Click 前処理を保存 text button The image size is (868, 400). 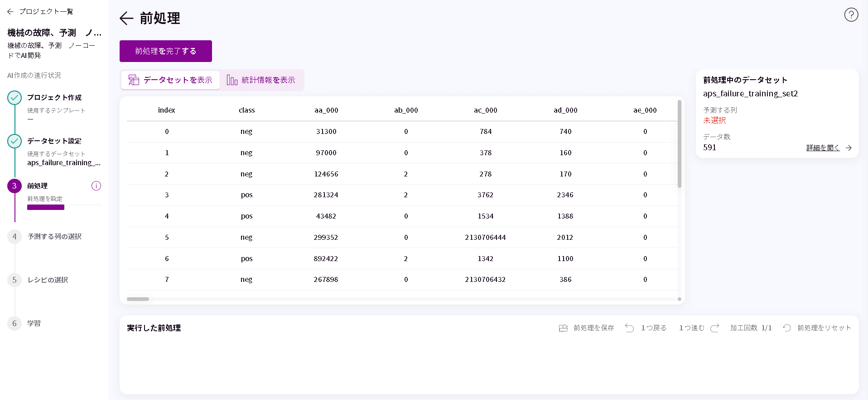click(x=593, y=328)
